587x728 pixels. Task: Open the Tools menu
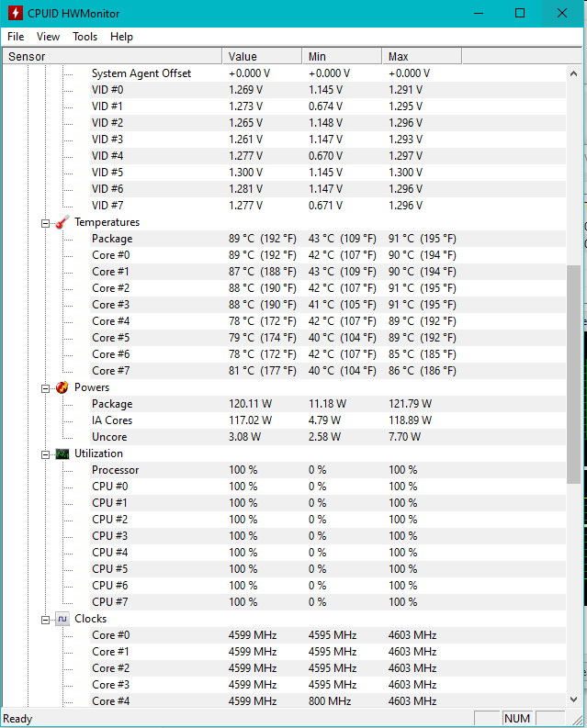tap(85, 37)
